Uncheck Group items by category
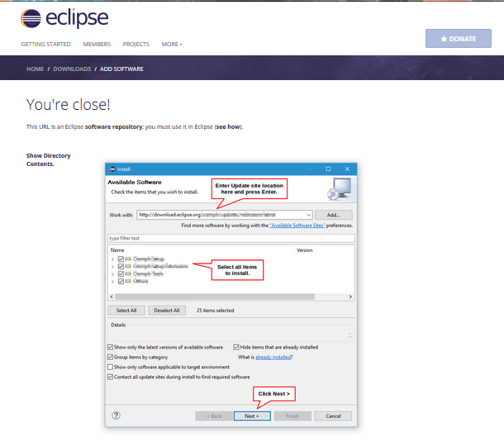The width and height of the screenshot is (504, 441). tap(110, 357)
